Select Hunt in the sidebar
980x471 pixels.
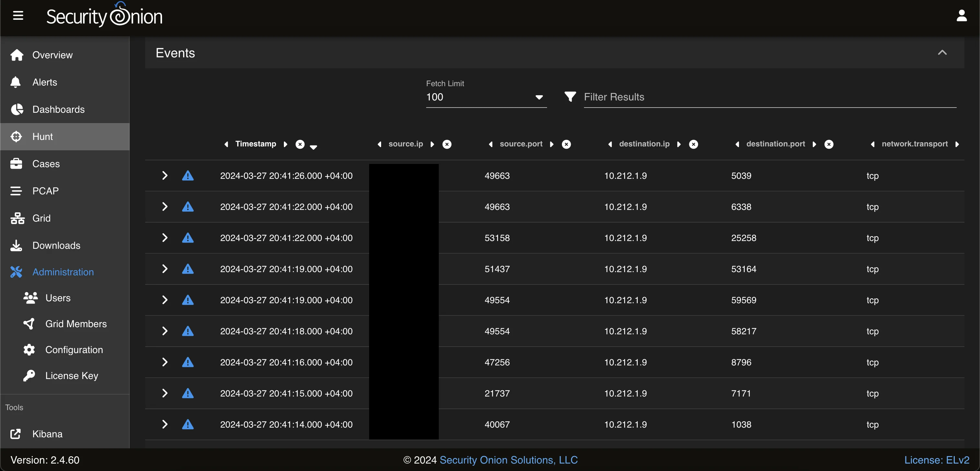pyautogui.click(x=65, y=136)
